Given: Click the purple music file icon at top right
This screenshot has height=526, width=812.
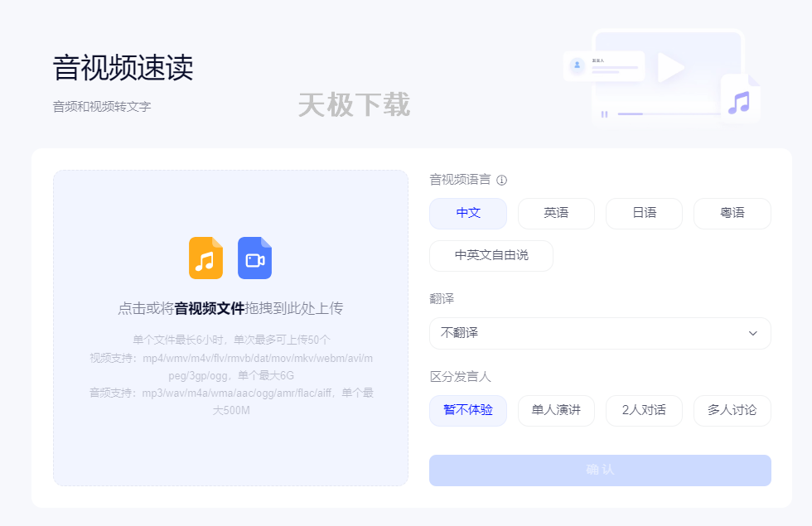Looking at the screenshot, I should 740,102.
